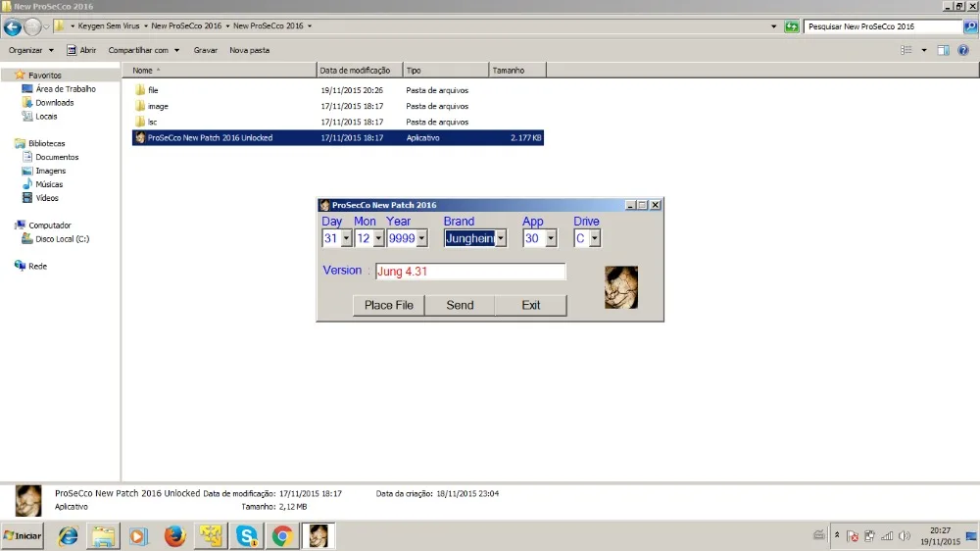Select Keygen Sem Virus in the address path
This screenshot has width=980, height=551.
pyautogui.click(x=109, y=25)
